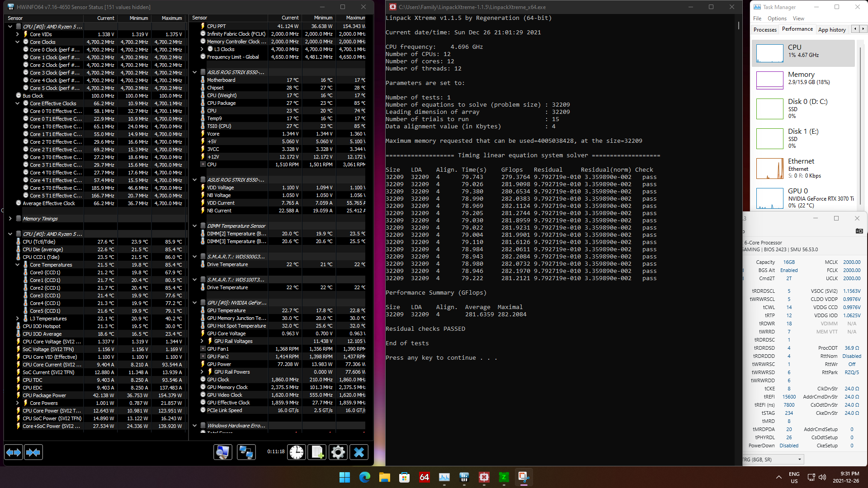This screenshot has height=488, width=868.
Task: Collapse the Core Temperatures tree
Action: pyautogui.click(x=18, y=265)
